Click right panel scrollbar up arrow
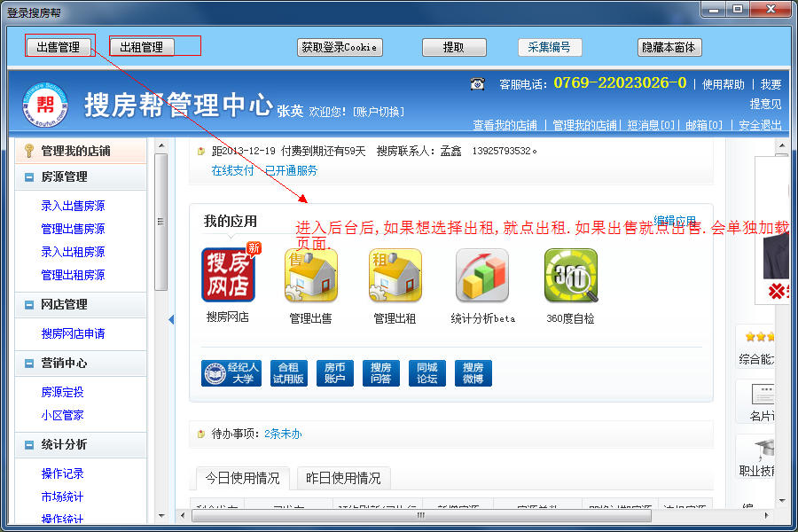798x532 pixels. [x=782, y=146]
